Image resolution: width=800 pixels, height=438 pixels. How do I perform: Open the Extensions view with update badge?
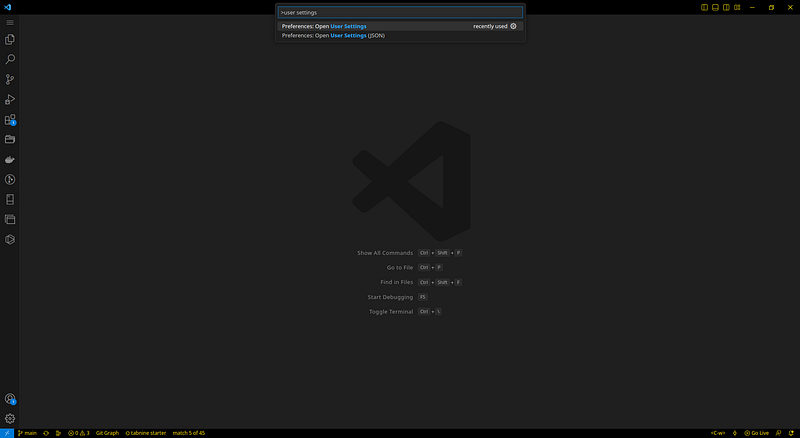10,119
